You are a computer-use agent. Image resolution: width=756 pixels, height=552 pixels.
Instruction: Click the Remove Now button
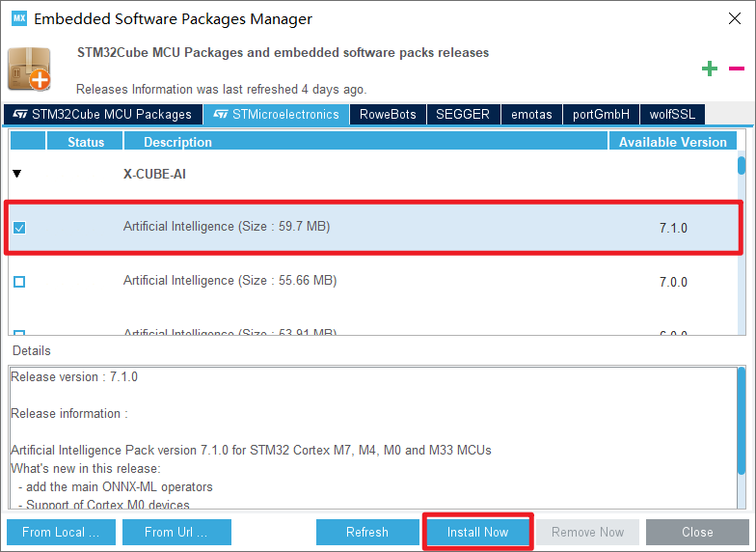[x=588, y=532]
